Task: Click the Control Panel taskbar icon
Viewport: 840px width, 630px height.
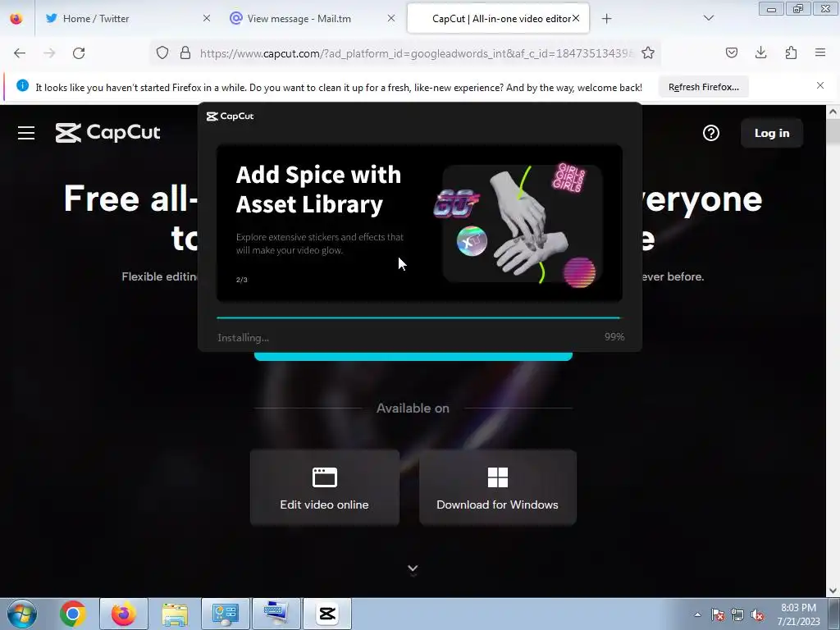Action: pyautogui.click(x=225, y=614)
